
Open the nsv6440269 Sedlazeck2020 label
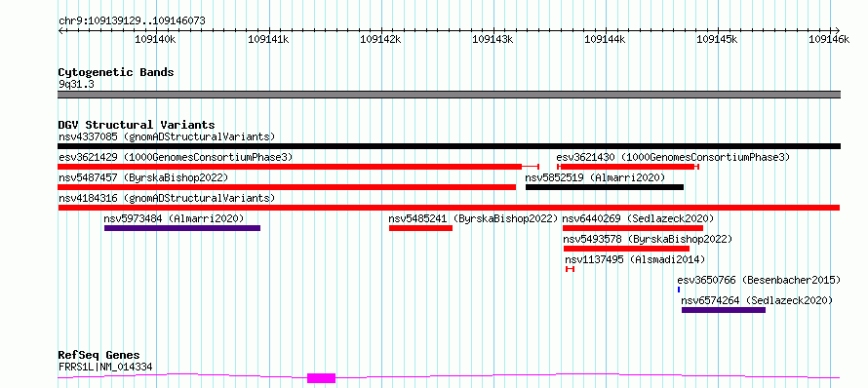(x=638, y=218)
